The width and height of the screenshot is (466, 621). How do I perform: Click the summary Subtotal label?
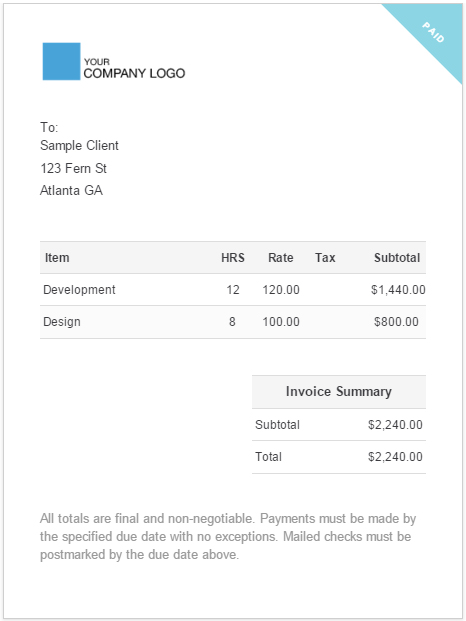[x=278, y=425]
